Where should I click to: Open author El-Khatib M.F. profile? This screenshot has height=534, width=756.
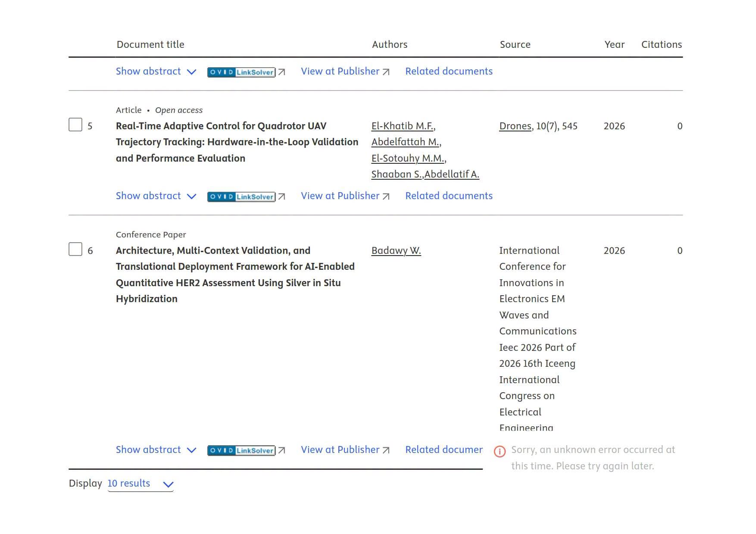[403, 126]
